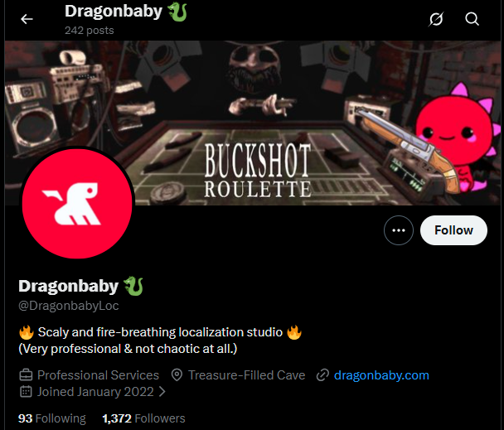Click the Treasure-Filled Cave location text
The height and width of the screenshot is (430, 504).
(246, 375)
